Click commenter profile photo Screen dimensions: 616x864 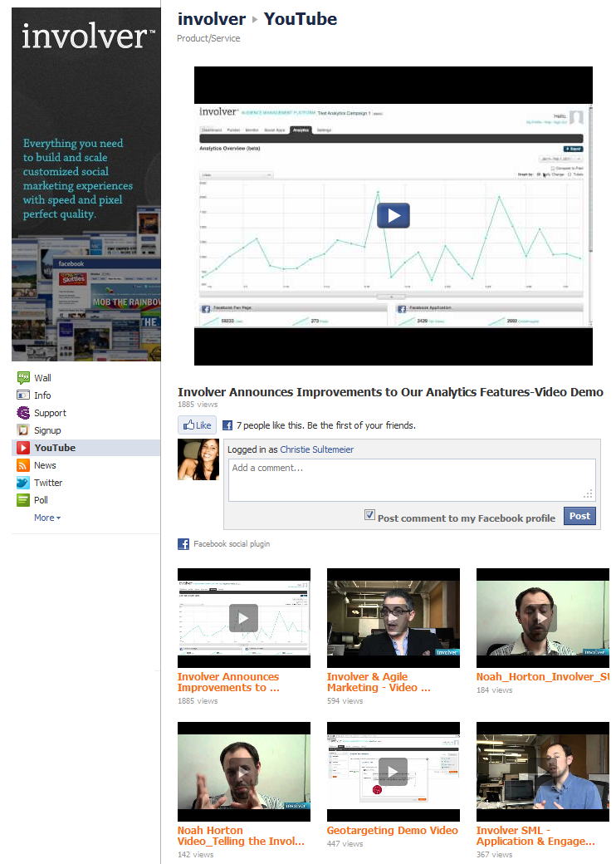pyautogui.click(x=198, y=459)
